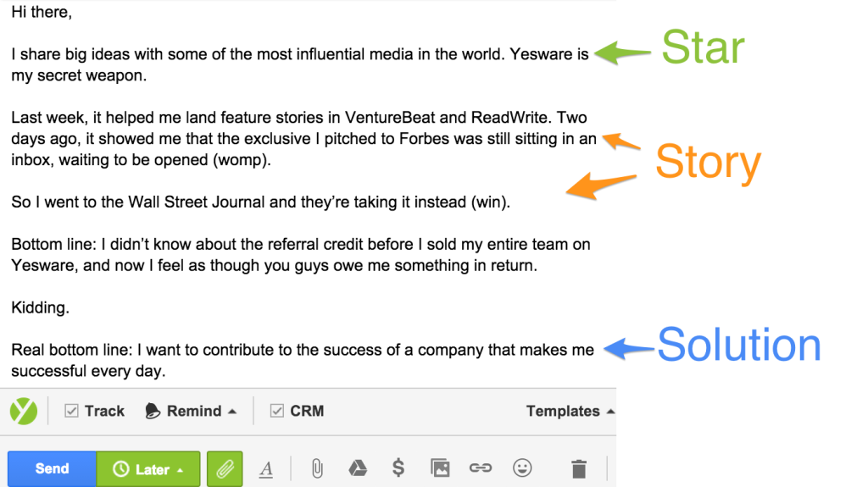Viewport: 868px width, 487px height.
Task: Click the Remind bell icon
Action: [153, 411]
